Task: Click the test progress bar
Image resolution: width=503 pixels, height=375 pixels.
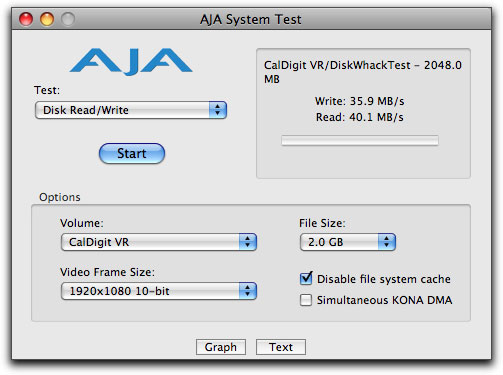Action: [360, 140]
